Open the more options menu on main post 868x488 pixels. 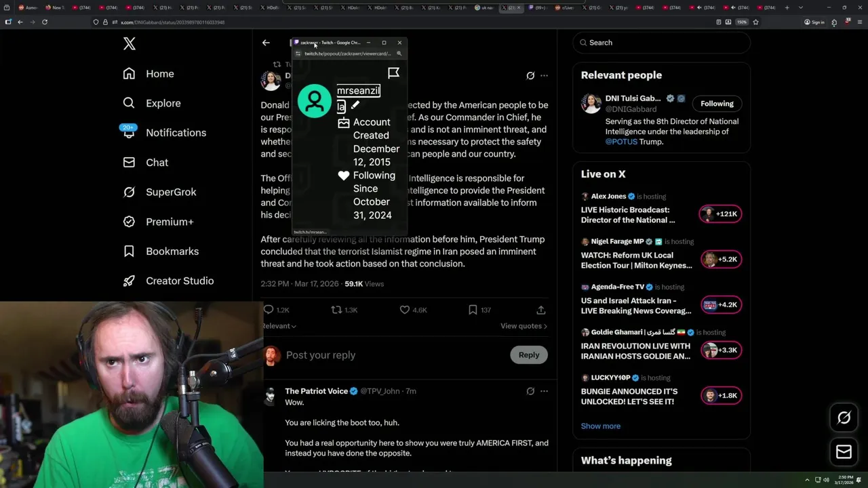click(x=544, y=76)
